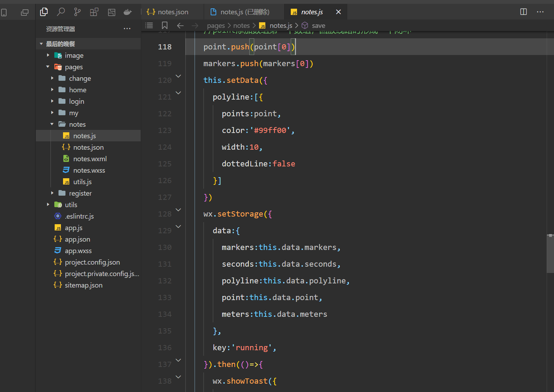Open notes.wxml file in explorer
The height and width of the screenshot is (392, 554).
[x=90, y=159]
